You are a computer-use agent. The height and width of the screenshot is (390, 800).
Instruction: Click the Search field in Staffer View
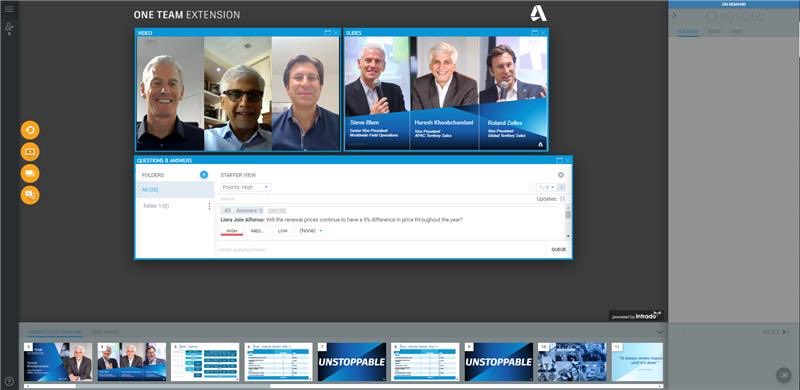pyautogui.click(x=245, y=199)
